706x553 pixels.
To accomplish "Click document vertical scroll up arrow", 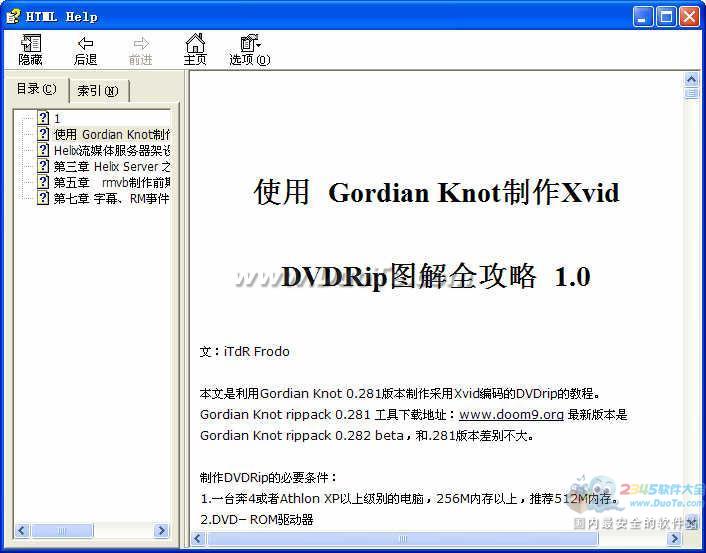I will (x=691, y=79).
